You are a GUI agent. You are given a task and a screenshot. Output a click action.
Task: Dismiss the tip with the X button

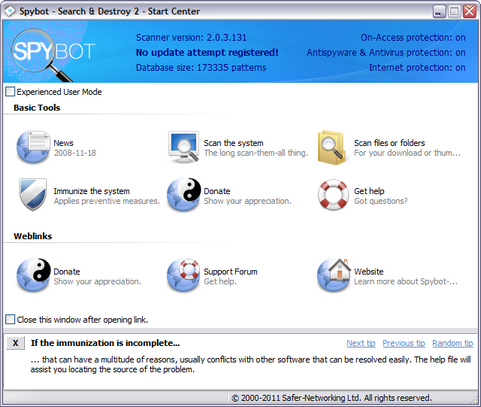coord(15,343)
